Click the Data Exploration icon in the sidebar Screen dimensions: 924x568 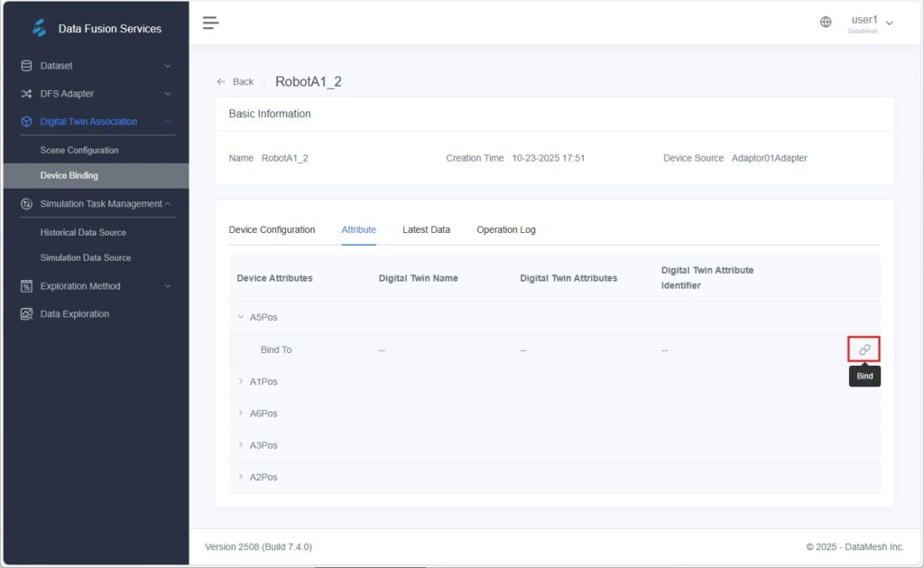click(x=26, y=314)
